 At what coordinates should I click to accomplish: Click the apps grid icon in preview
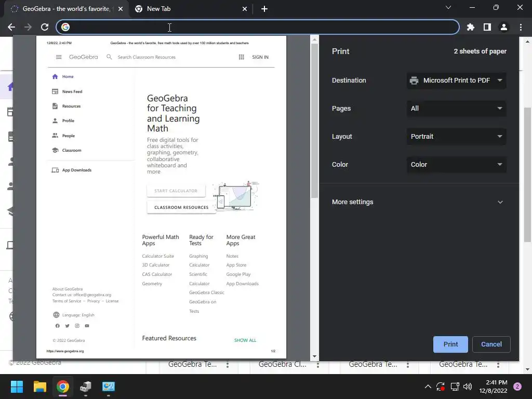pos(241,57)
